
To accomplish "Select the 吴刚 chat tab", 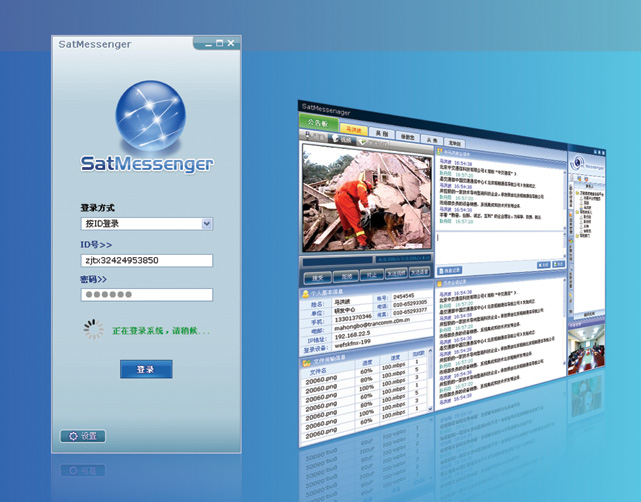I will (381, 133).
